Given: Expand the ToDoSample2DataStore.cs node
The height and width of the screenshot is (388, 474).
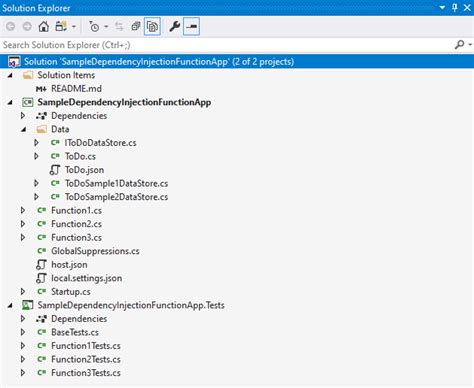Looking at the screenshot, I should coord(36,197).
